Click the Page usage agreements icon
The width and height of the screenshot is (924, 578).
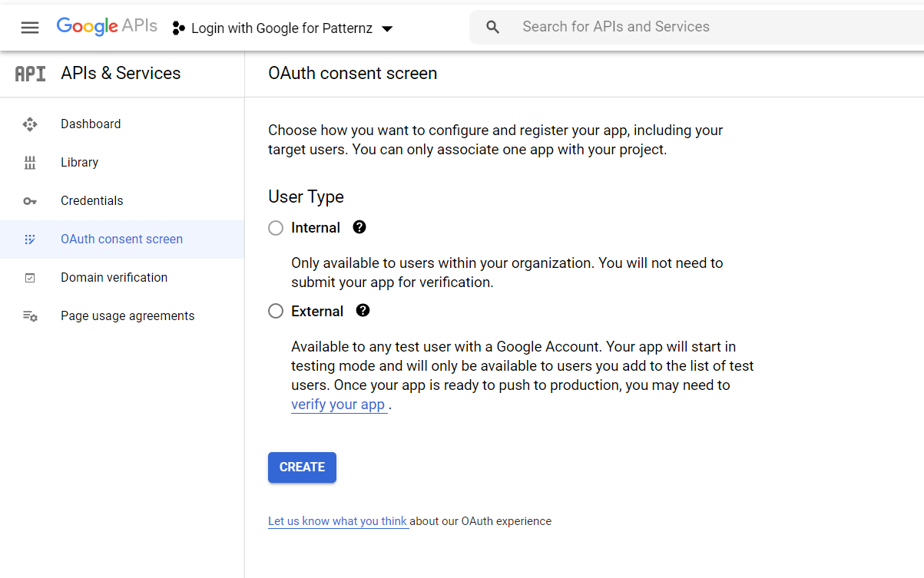coord(30,316)
